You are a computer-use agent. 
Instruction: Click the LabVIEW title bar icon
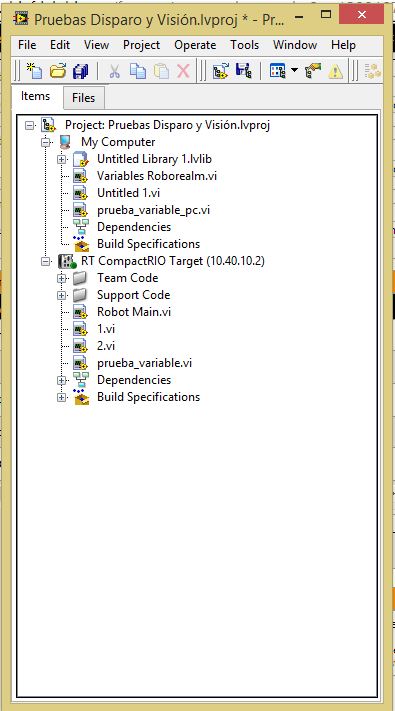coord(21,18)
